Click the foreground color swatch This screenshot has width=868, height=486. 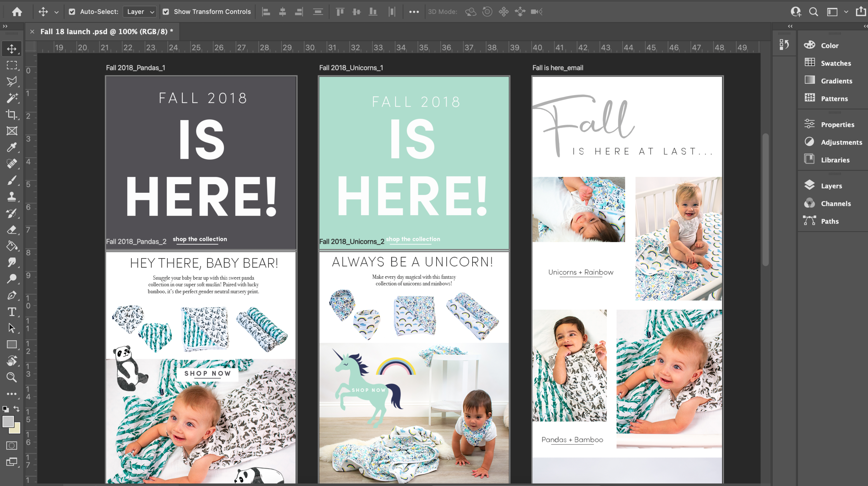[8, 422]
